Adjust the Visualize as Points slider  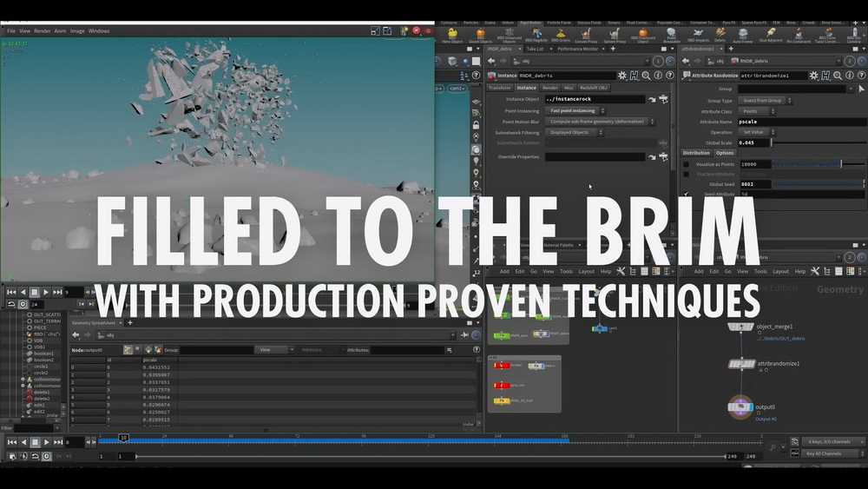click(x=819, y=164)
